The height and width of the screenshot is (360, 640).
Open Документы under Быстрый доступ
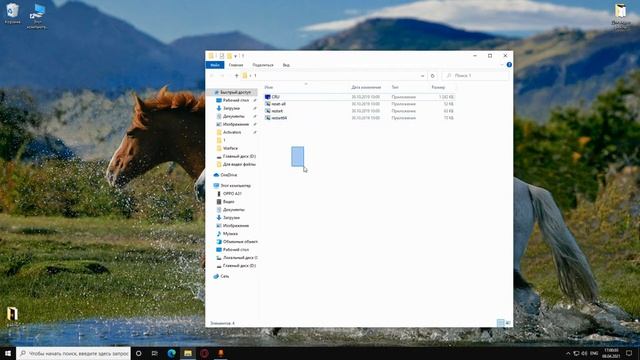point(233,116)
